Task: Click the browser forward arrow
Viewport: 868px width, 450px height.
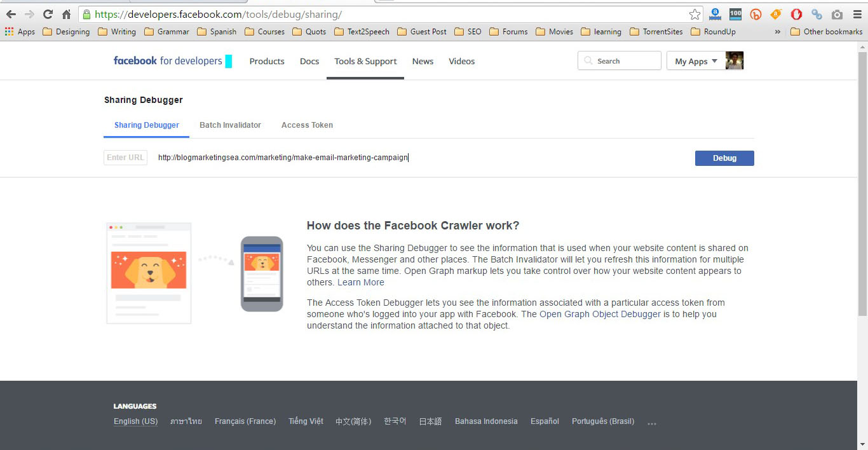Action: pos(29,14)
